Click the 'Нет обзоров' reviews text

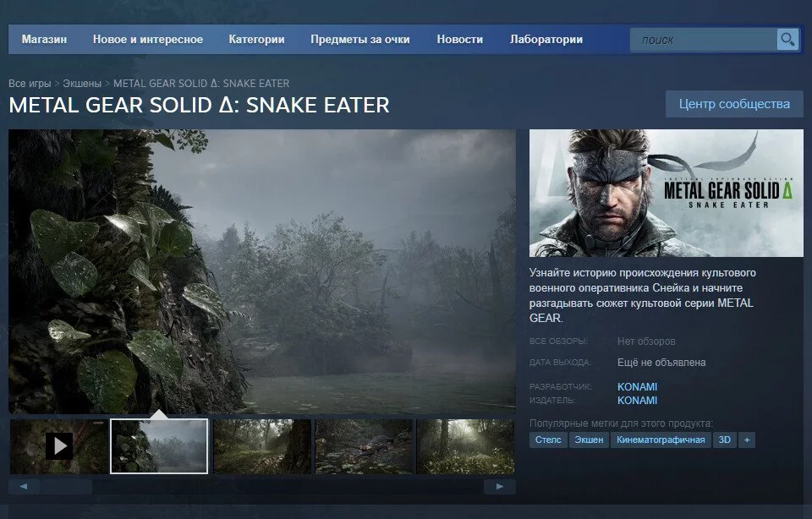[646, 341]
